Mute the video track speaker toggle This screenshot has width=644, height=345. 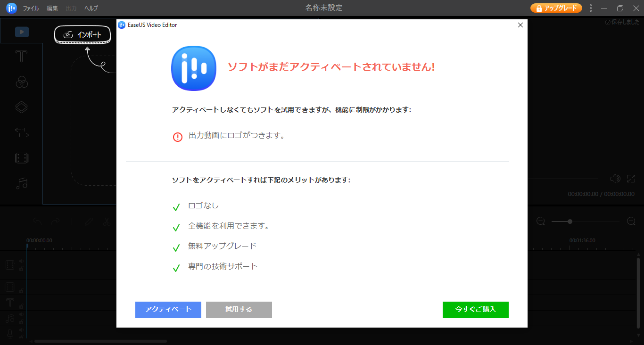click(21, 261)
